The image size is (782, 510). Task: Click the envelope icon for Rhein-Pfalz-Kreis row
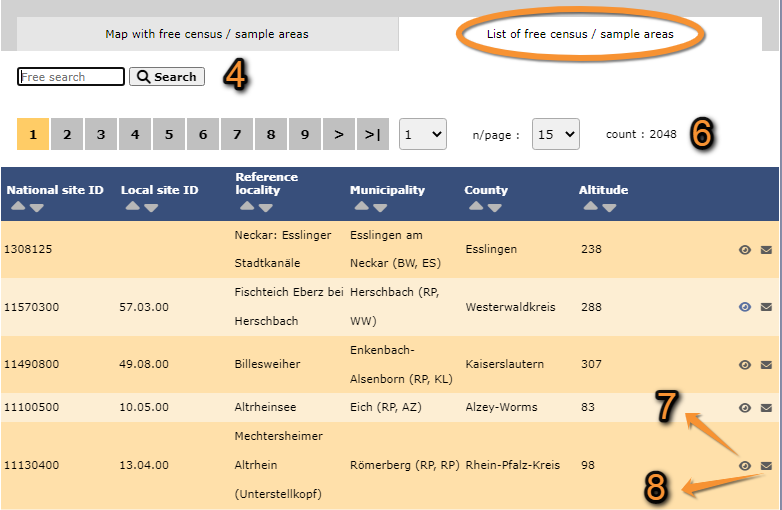tap(766, 466)
